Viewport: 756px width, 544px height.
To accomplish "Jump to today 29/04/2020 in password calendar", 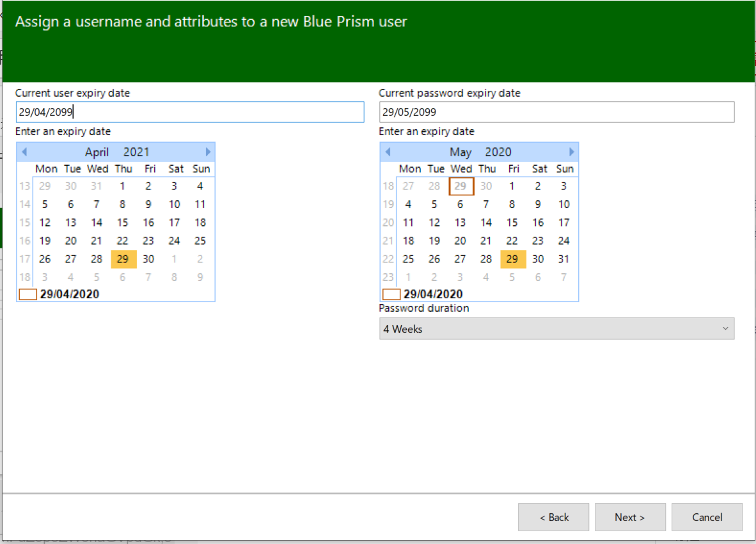I will (422, 294).
